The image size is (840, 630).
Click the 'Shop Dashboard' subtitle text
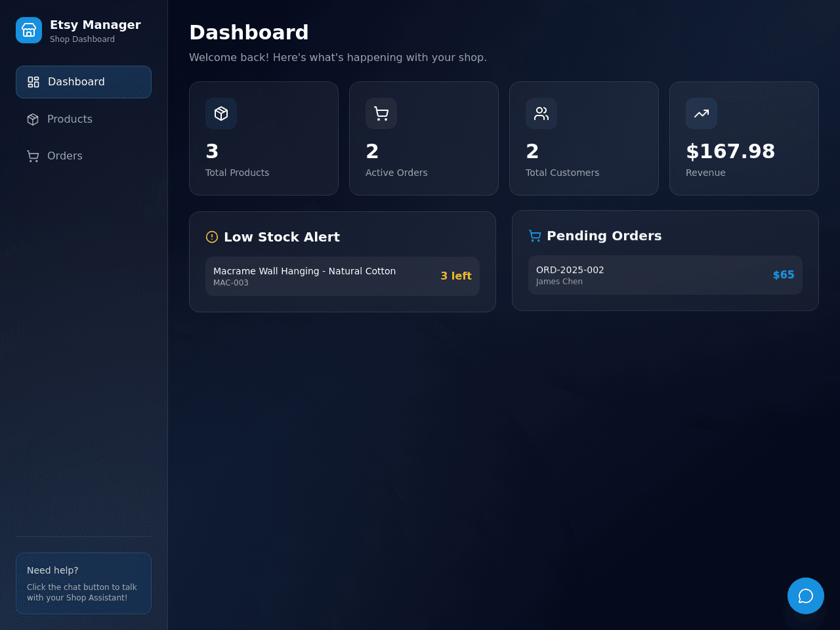tap(82, 39)
